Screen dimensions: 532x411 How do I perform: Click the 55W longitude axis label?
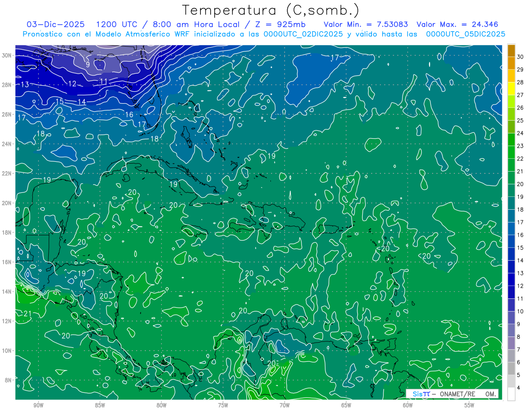pyautogui.click(x=469, y=405)
